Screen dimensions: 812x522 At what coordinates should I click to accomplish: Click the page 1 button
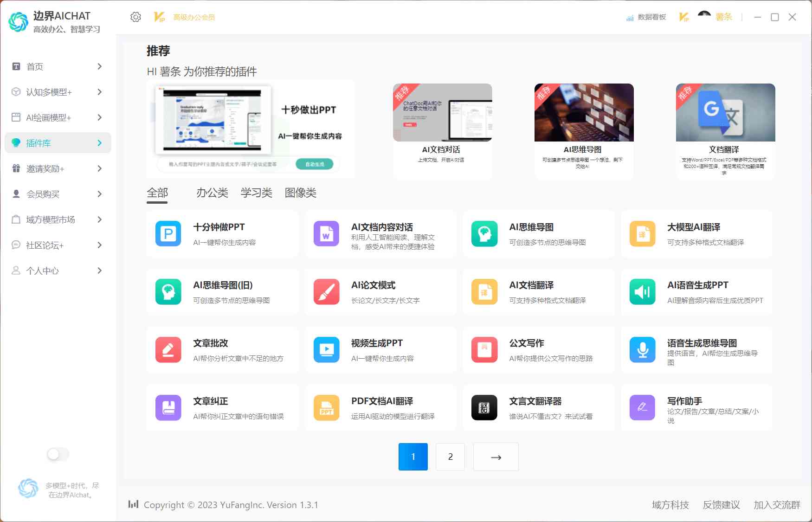click(x=413, y=457)
